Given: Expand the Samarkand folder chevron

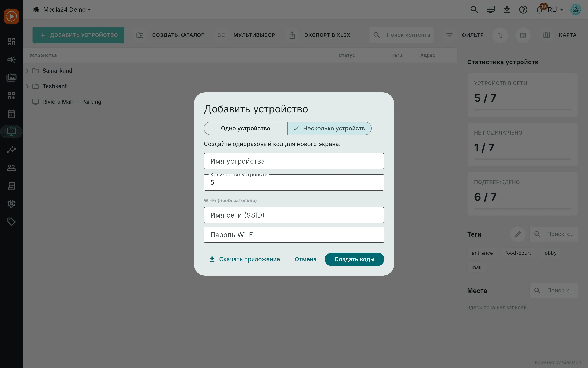Looking at the screenshot, I should [x=27, y=71].
